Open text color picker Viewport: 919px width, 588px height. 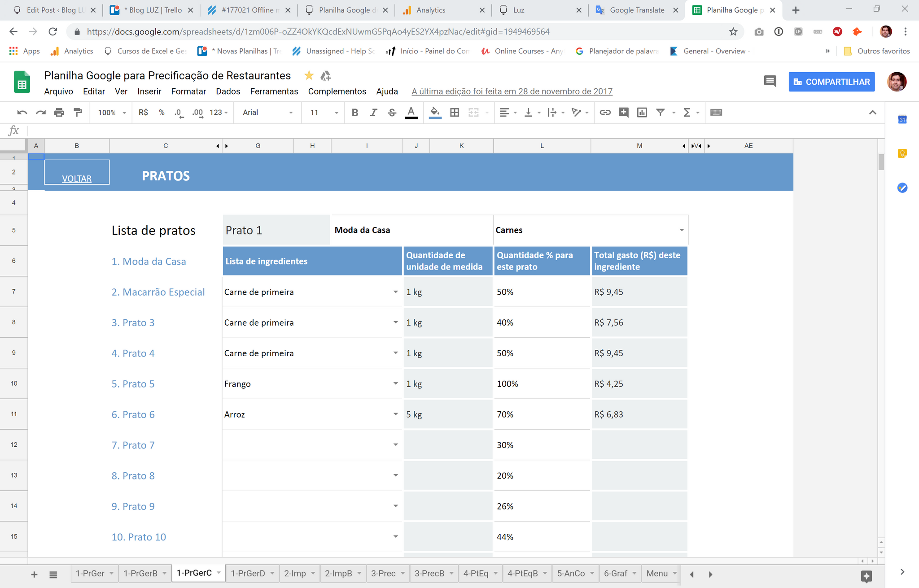pyautogui.click(x=411, y=113)
